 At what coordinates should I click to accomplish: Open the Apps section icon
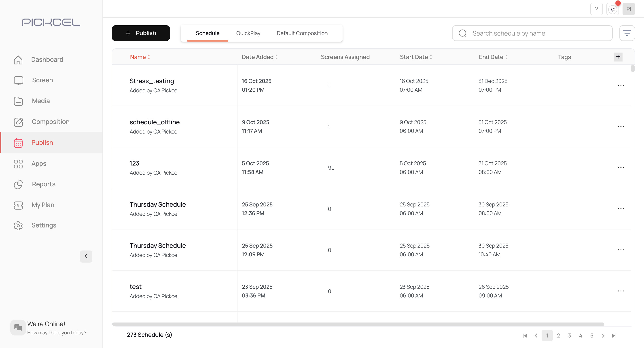point(18,164)
